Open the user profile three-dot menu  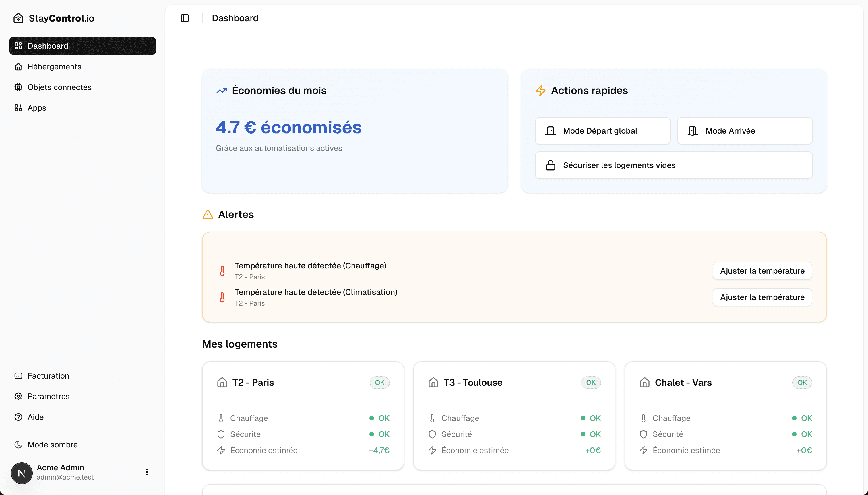coord(147,472)
